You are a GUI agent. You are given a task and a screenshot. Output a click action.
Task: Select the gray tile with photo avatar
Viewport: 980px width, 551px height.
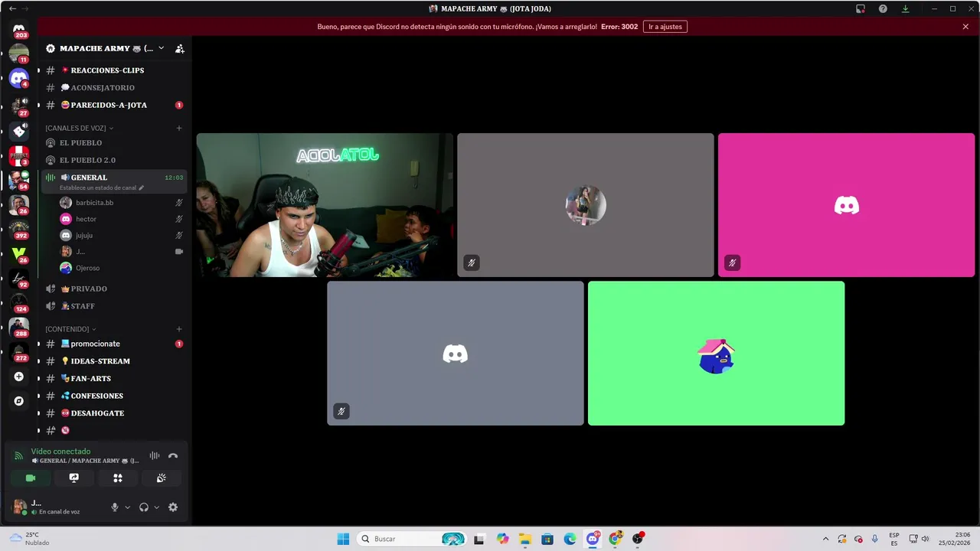coord(586,205)
